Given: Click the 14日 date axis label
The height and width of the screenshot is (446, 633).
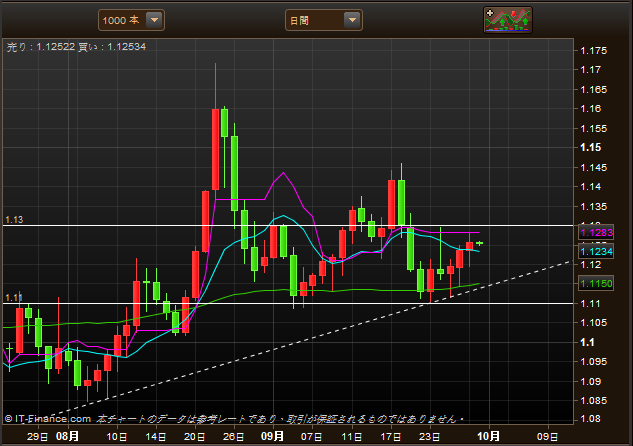Looking at the screenshot, I should tap(155, 437).
